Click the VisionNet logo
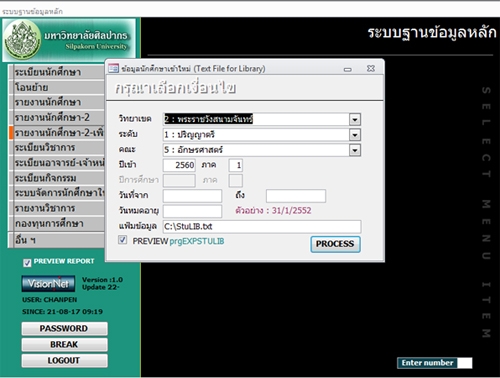Viewport: 500px width, 378px height. 48,284
